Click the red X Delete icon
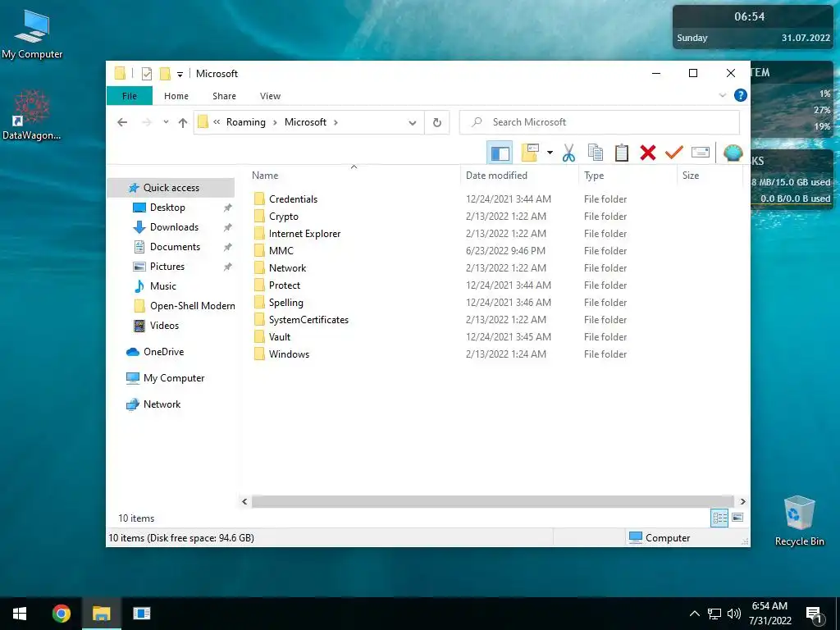The height and width of the screenshot is (630, 840). pos(648,153)
